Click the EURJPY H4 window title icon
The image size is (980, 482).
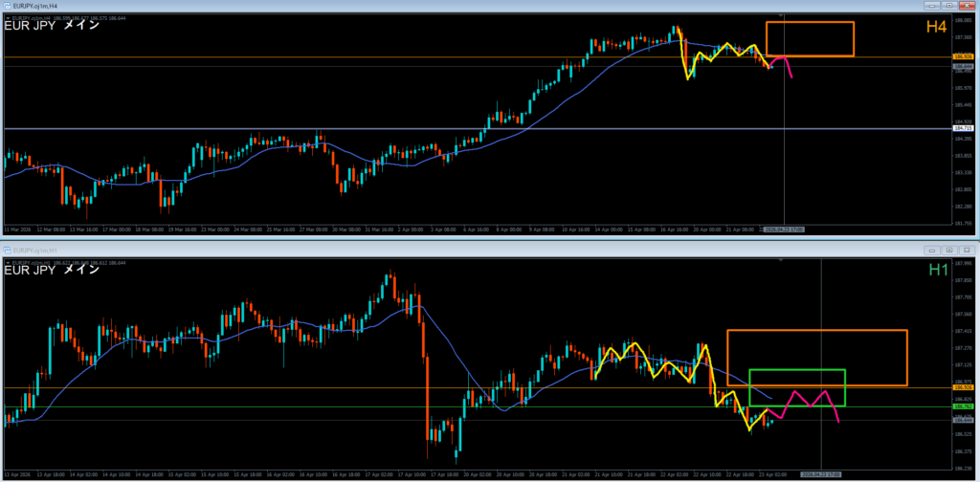[8, 5]
